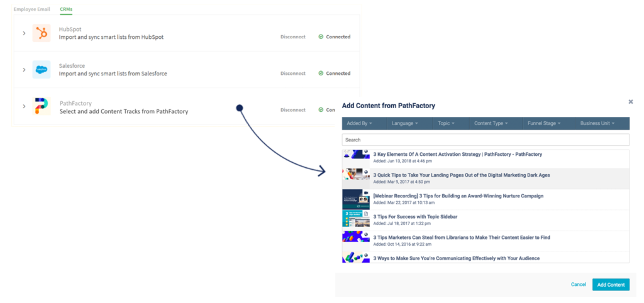Select thumbnail of 3 Quick Tips article

356,174
